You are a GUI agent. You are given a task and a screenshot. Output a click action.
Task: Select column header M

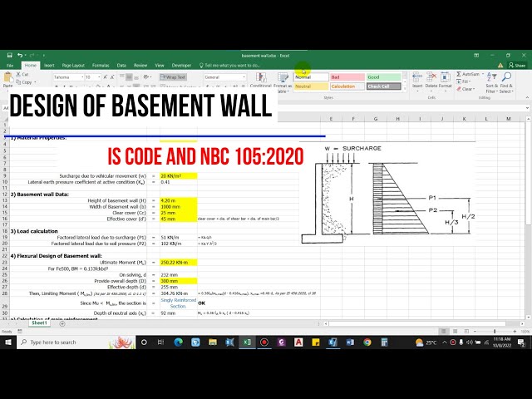(x=508, y=119)
